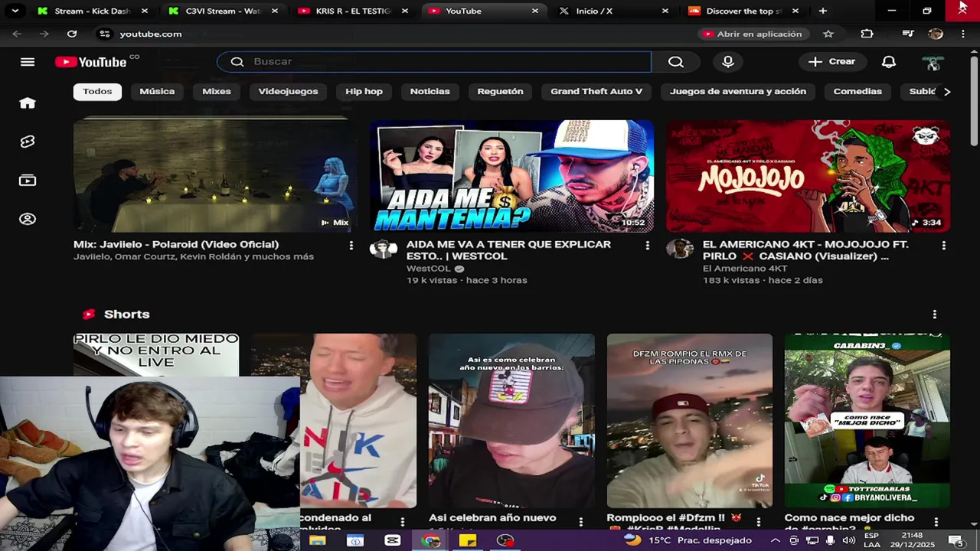Open options for Rompiooo el #Dfzm short
980x551 pixels.
(x=758, y=522)
